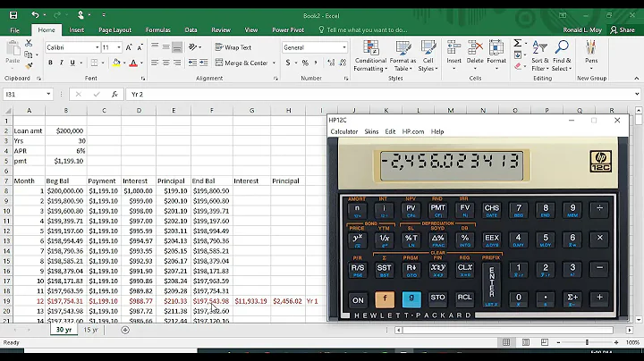Save the workbook with the floppy icon
Viewport: 644px width, 361px height.
coord(13,15)
